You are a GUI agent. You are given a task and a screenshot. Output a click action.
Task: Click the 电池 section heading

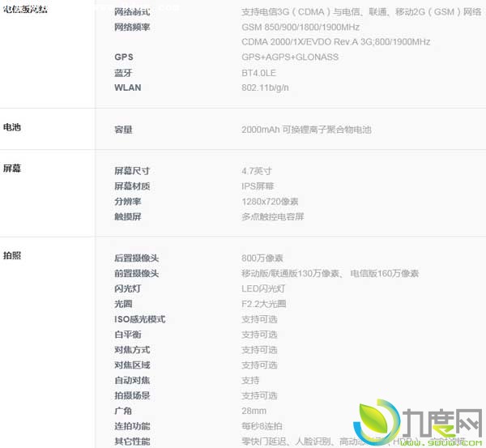(12, 127)
